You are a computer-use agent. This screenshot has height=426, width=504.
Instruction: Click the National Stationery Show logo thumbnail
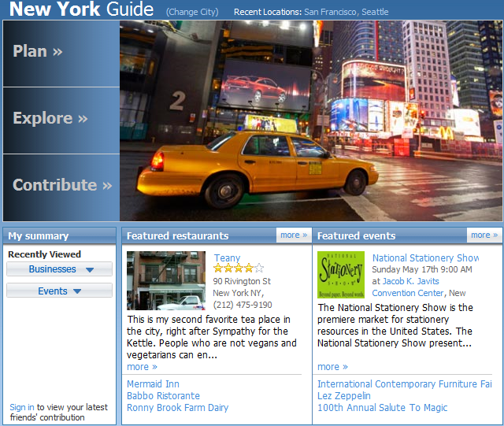coord(341,275)
